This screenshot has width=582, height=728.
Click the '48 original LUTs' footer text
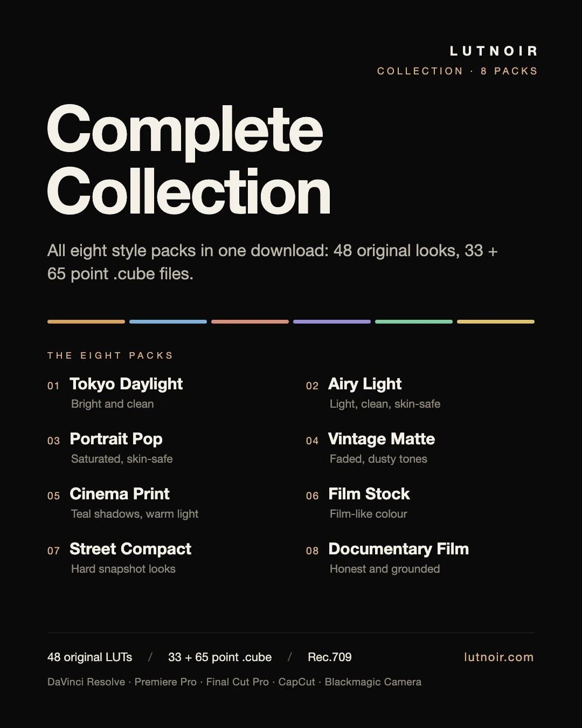(x=89, y=657)
